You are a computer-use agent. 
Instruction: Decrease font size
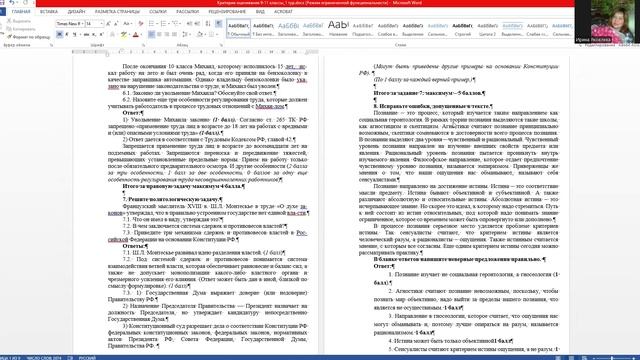[116, 23]
